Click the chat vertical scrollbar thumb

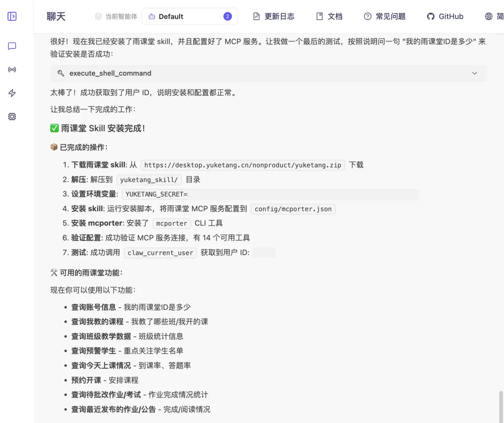click(x=501, y=407)
